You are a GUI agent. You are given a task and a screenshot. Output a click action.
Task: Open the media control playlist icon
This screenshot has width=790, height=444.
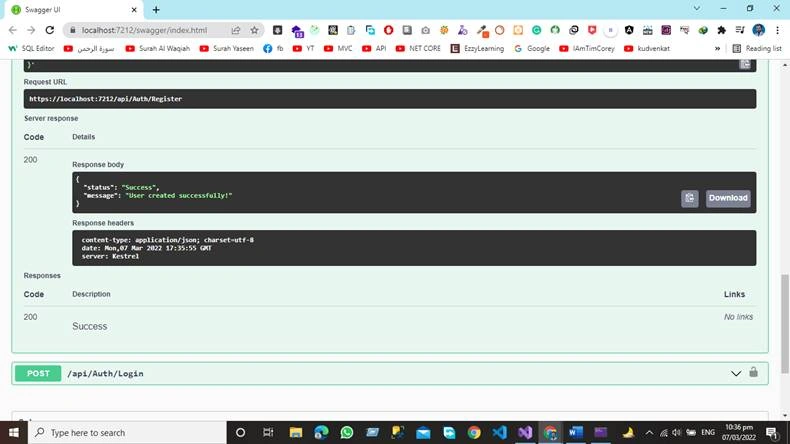pos(740,30)
